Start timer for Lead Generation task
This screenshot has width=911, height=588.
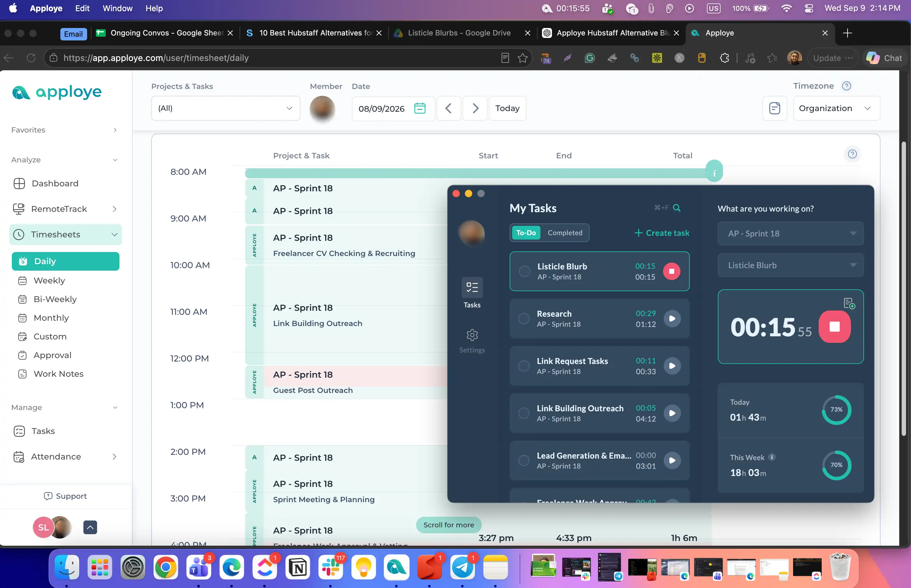click(x=672, y=461)
